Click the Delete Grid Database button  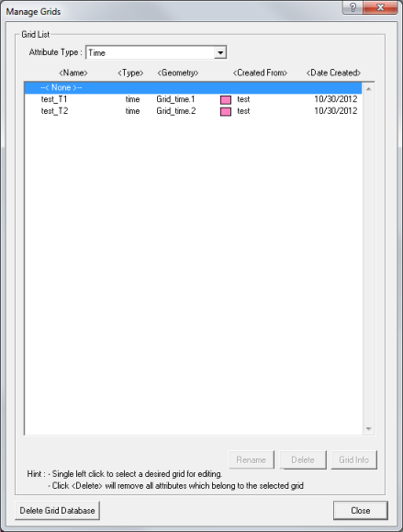tap(57, 510)
